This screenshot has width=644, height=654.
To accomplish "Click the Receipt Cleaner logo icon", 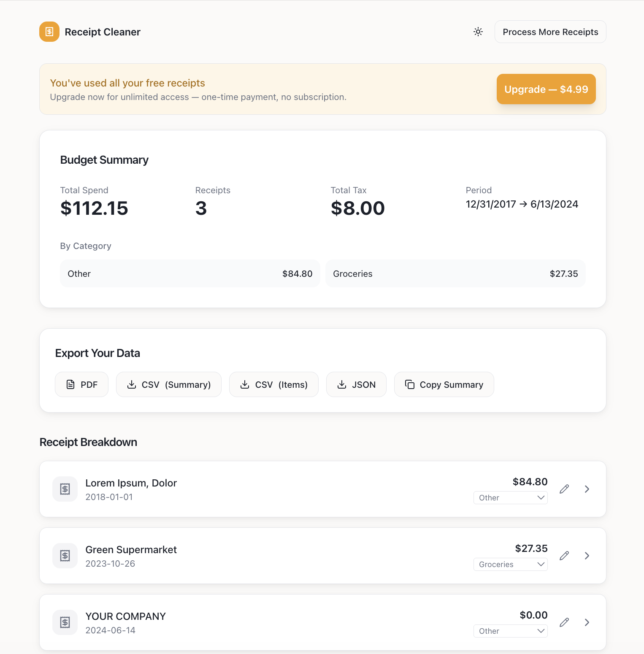I will tap(49, 32).
